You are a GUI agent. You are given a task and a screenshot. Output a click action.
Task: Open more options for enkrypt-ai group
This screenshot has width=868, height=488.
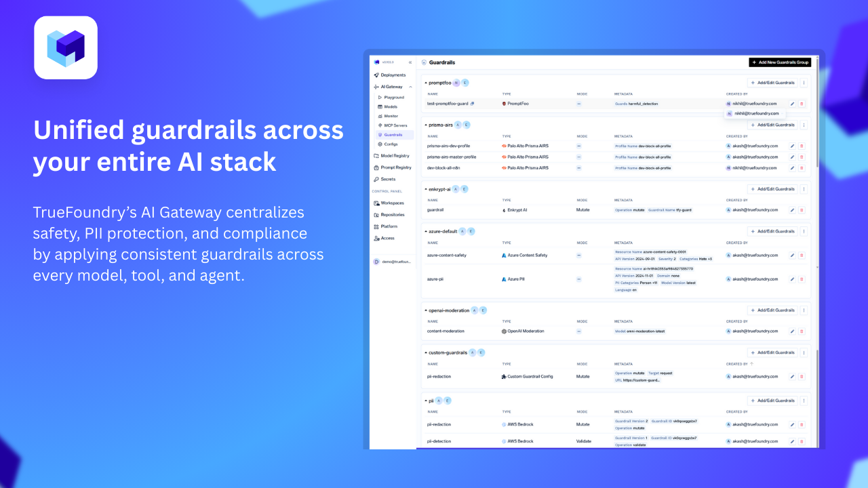(804, 189)
